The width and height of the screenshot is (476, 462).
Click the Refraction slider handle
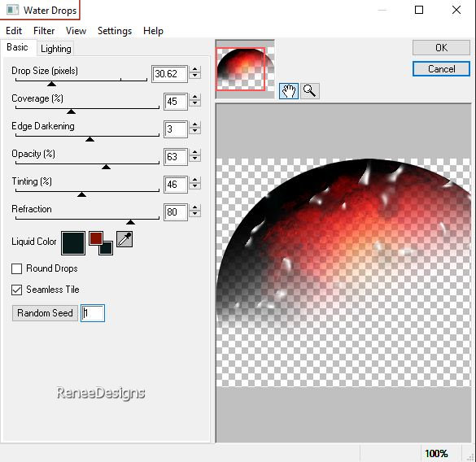(130, 222)
